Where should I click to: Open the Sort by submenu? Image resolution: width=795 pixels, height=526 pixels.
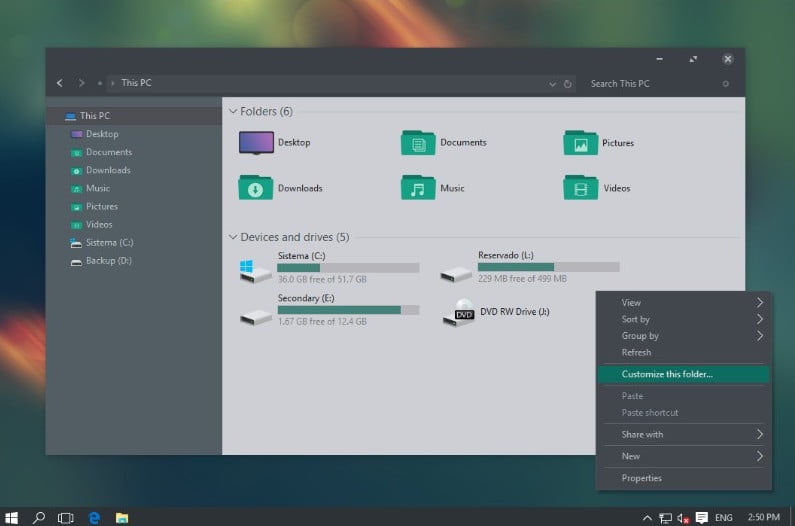point(683,319)
